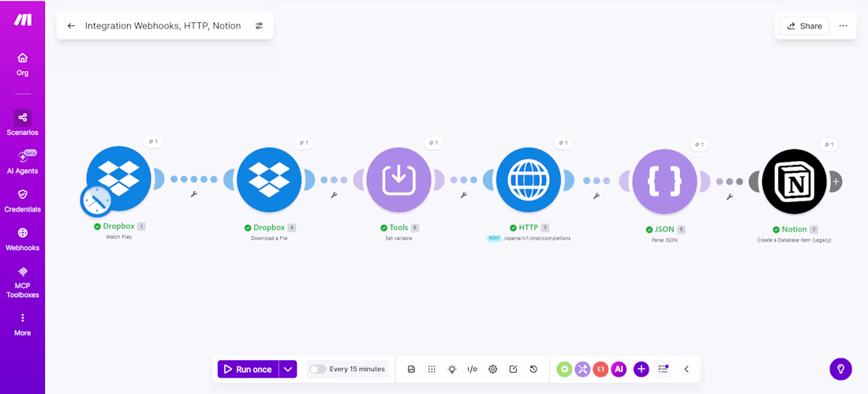Click wrench between Tools and HTTP modules
The image size is (868, 394).
[463, 195]
